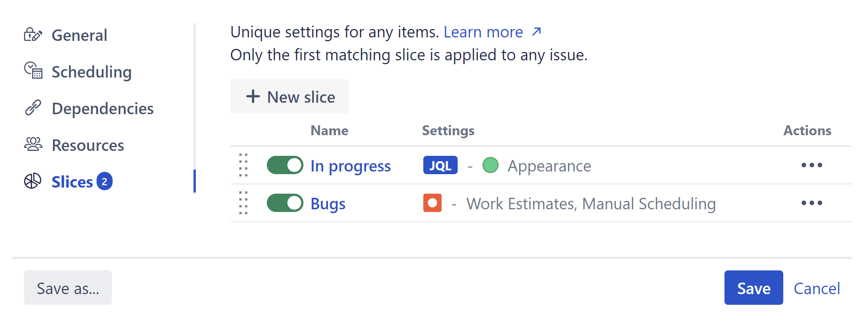Viewport: 868px width, 330px height.
Task: Switch to the Dependencies tab
Action: [103, 108]
